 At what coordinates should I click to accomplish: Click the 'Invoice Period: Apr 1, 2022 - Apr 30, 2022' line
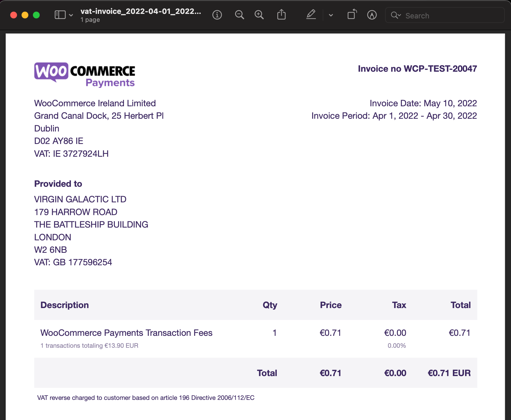tap(394, 116)
